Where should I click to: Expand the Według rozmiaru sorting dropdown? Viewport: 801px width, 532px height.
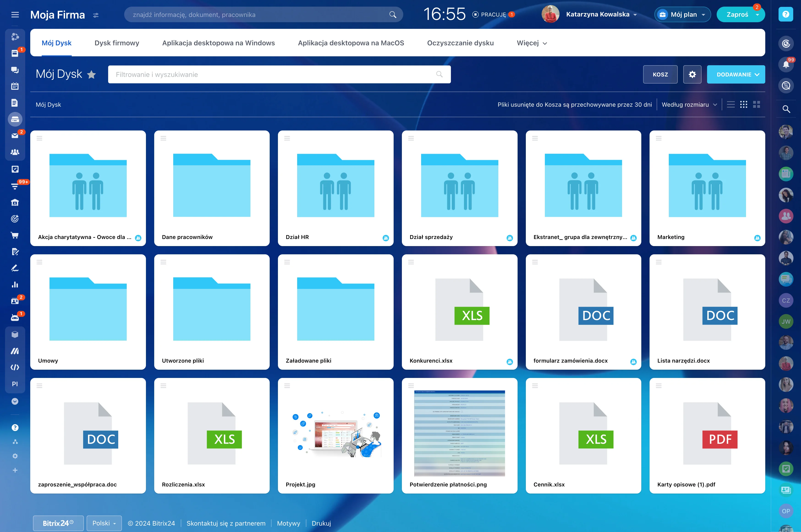point(689,104)
